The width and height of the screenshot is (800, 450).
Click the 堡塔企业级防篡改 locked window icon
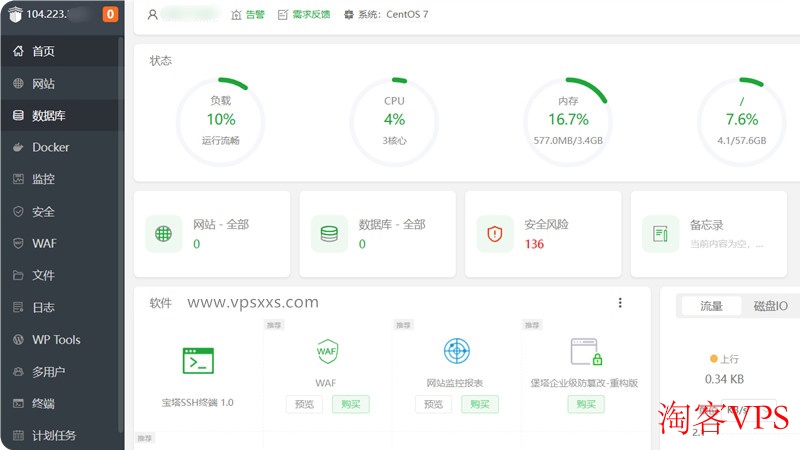(x=586, y=352)
